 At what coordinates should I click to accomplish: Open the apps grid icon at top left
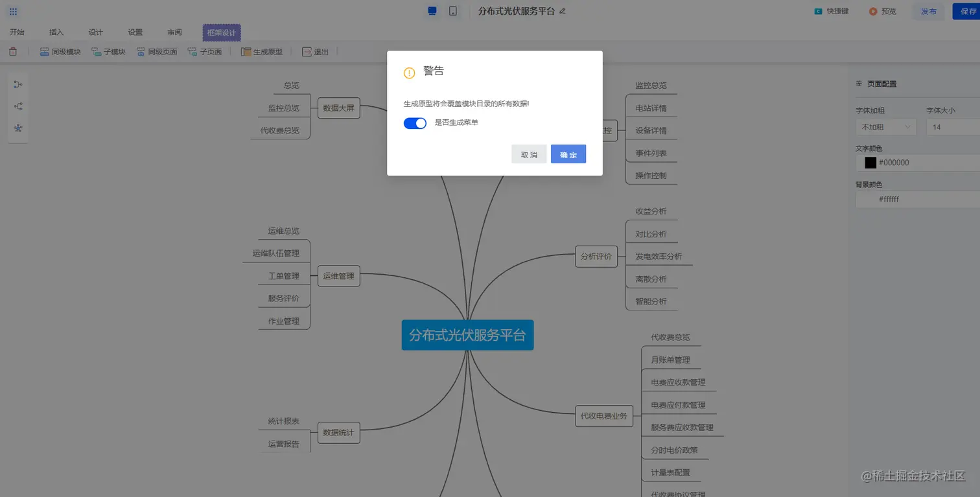tap(12, 11)
